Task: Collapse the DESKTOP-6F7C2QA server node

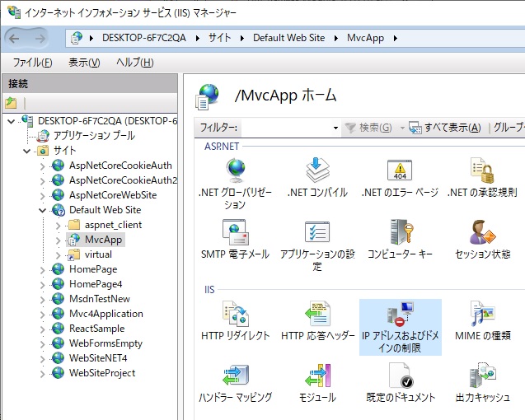Action: pyautogui.click(x=11, y=121)
